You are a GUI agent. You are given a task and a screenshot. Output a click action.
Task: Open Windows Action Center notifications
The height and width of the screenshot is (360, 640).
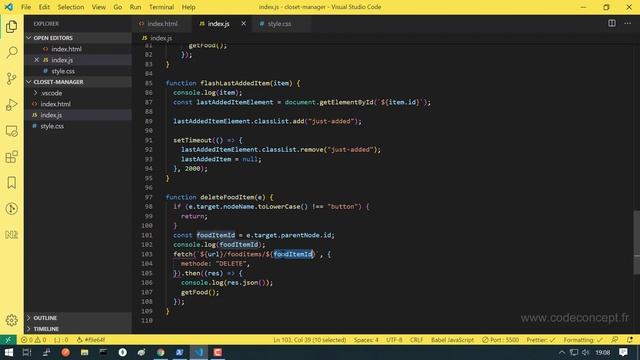tap(623, 352)
